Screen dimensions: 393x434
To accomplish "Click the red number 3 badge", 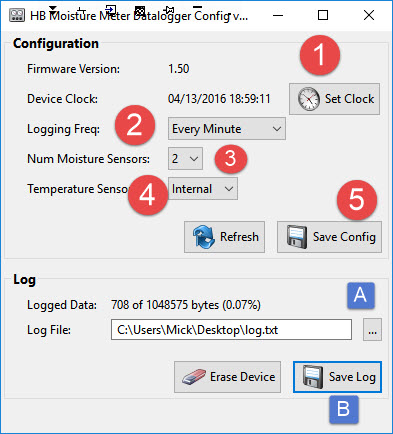I will 231,158.
